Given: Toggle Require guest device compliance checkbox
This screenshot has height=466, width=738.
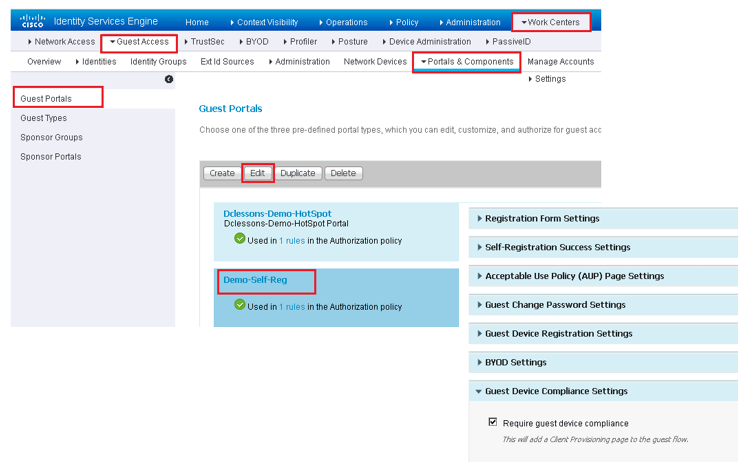Looking at the screenshot, I should pos(492,422).
